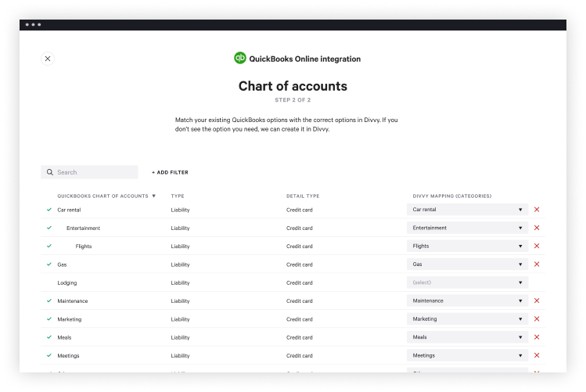Screen dimensions: 586x392
Task: Remove the Meals mapping
Action: pos(537,337)
